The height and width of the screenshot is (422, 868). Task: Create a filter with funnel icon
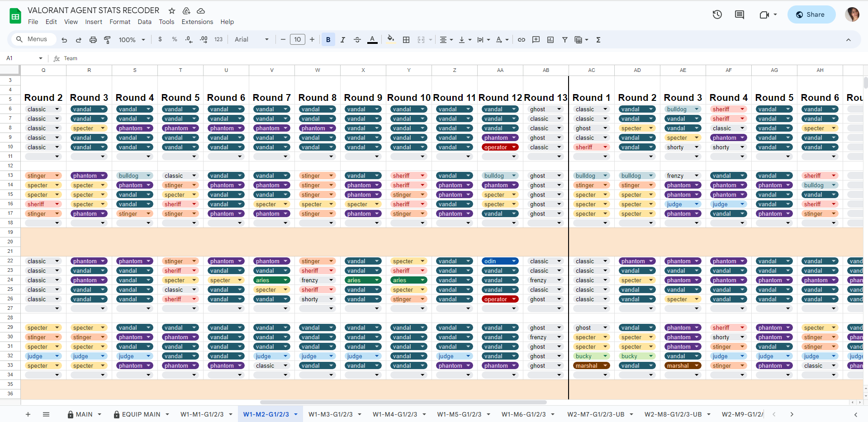[565, 40]
